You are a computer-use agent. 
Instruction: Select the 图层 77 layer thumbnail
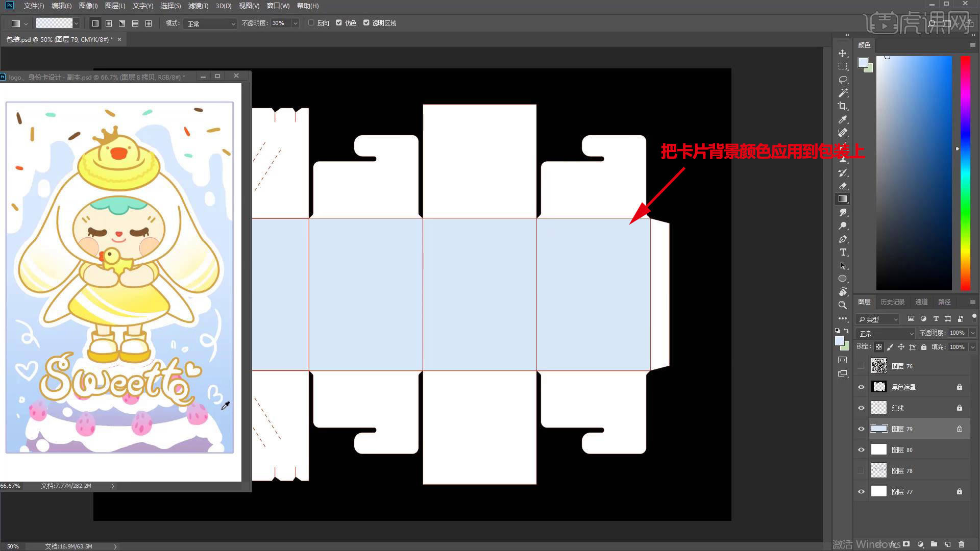[x=878, y=492]
